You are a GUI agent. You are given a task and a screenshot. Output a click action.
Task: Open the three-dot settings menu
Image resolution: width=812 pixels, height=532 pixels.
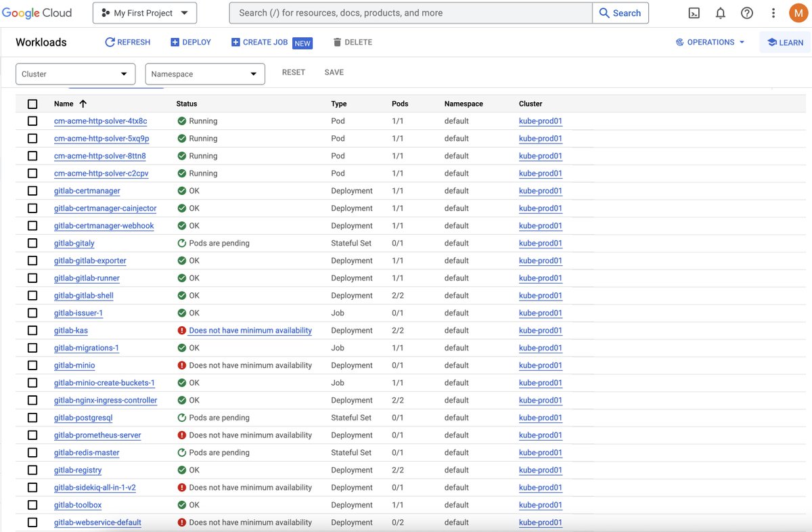coord(774,13)
